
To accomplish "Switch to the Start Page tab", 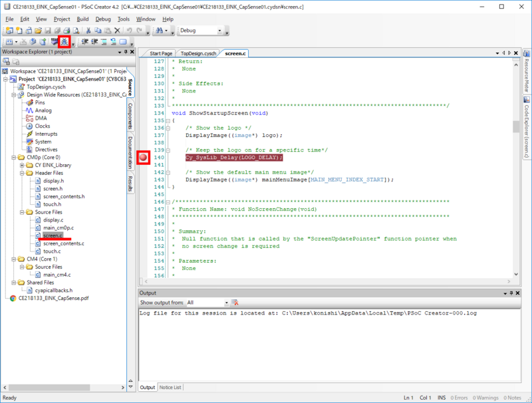I will pyautogui.click(x=161, y=53).
